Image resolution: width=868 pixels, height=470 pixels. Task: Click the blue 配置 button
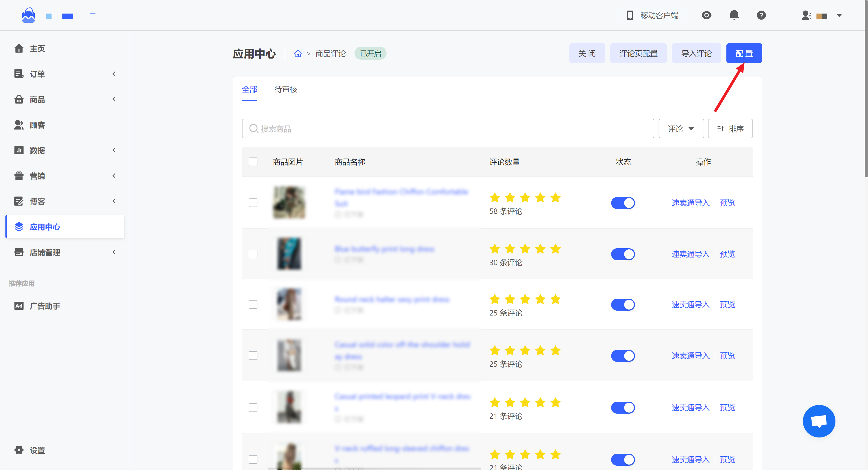(x=744, y=53)
